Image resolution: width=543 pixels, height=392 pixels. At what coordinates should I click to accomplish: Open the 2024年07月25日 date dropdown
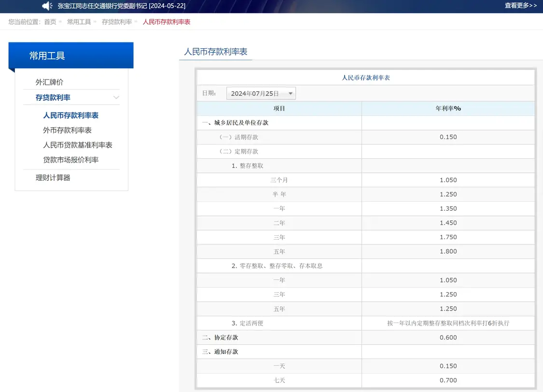(256, 94)
